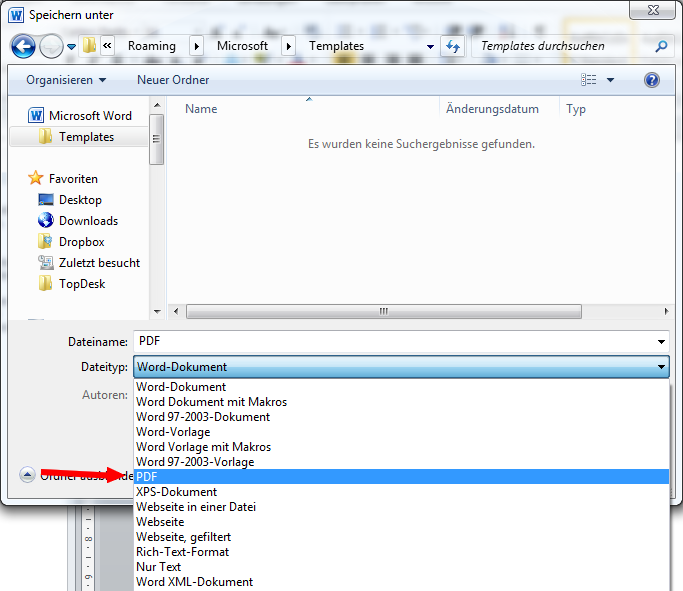Choose Webseite file type
The height and width of the screenshot is (591, 683).
401,522
